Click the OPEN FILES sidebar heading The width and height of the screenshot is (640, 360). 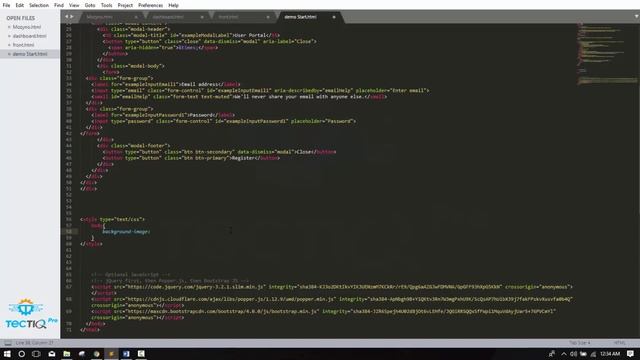(20, 18)
